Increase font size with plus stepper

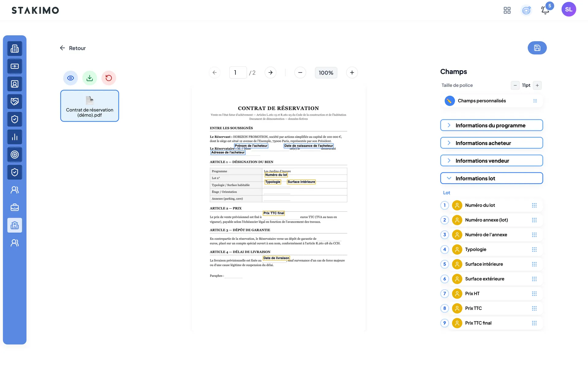coord(537,85)
